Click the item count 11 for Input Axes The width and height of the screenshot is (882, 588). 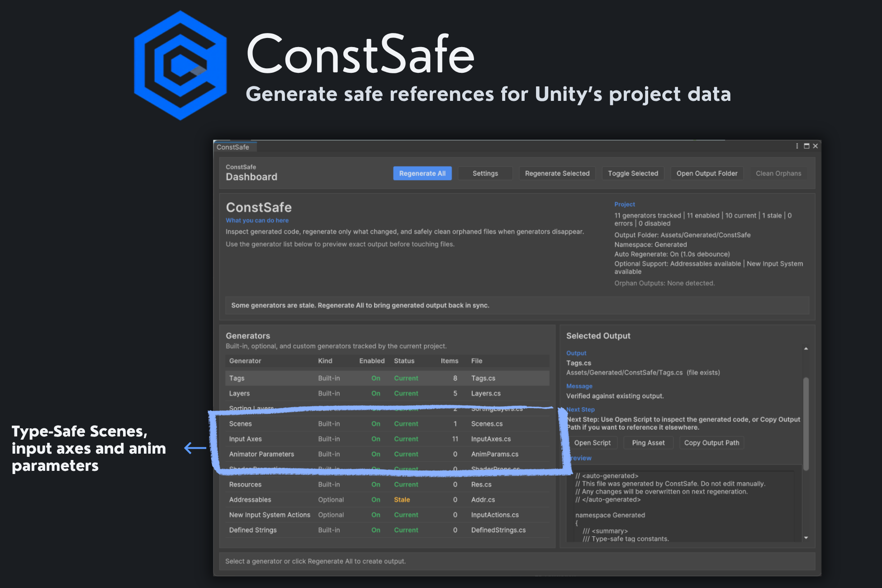tap(455, 439)
